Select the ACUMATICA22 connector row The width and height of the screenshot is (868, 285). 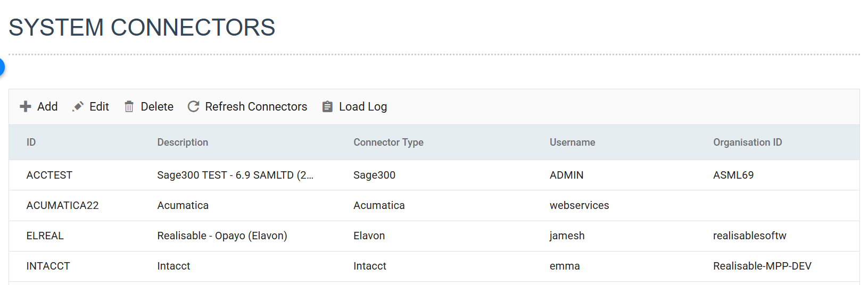pyautogui.click(x=62, y=206)
